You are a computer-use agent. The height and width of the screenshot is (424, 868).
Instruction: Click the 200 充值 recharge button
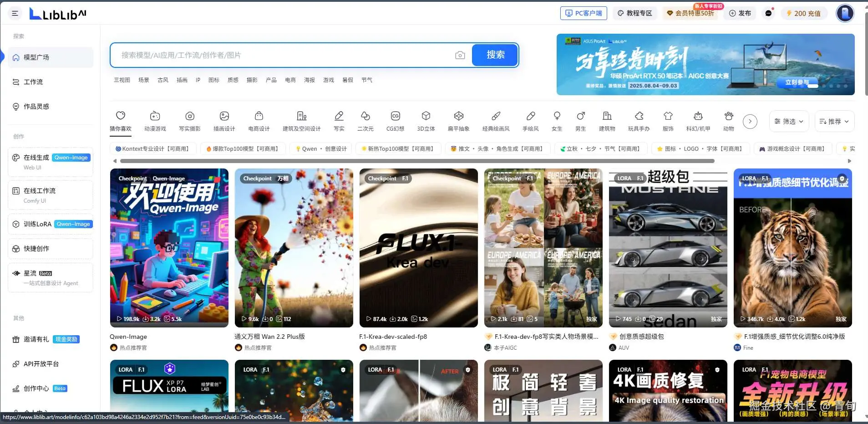tap(803, 13)
